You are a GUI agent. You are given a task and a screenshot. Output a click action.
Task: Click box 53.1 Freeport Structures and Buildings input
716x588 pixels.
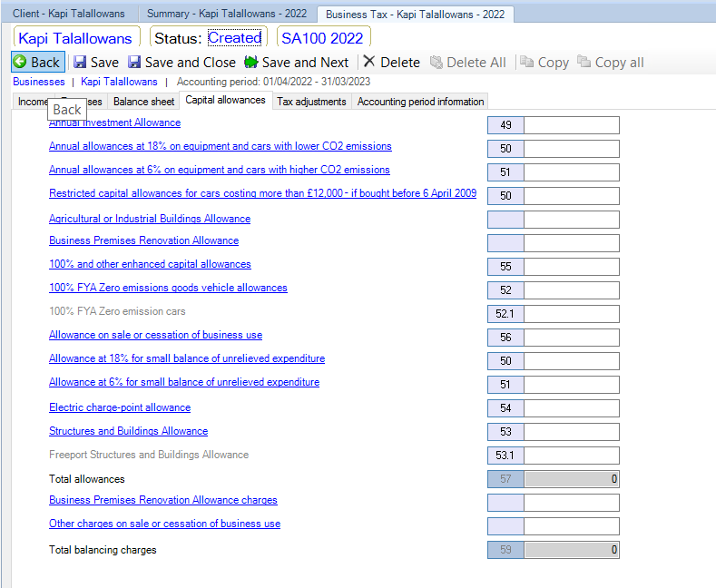tap(572, 456)
